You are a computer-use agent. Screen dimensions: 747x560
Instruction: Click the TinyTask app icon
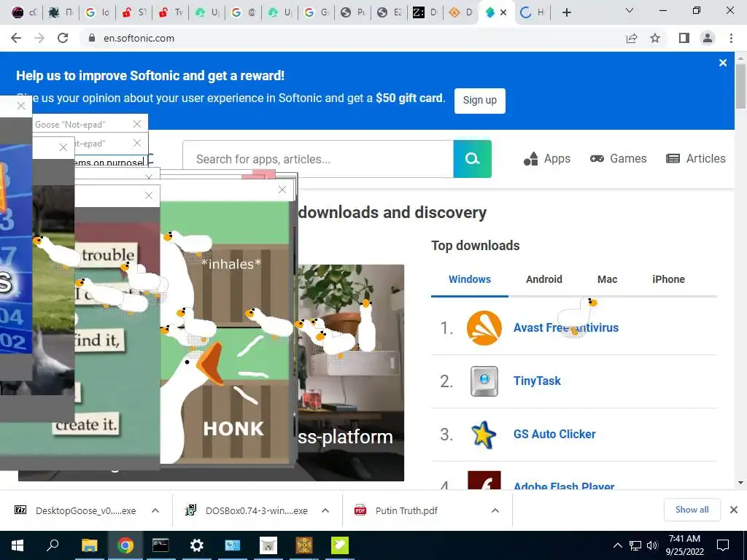pyautogui.click(x=484, y=381)
